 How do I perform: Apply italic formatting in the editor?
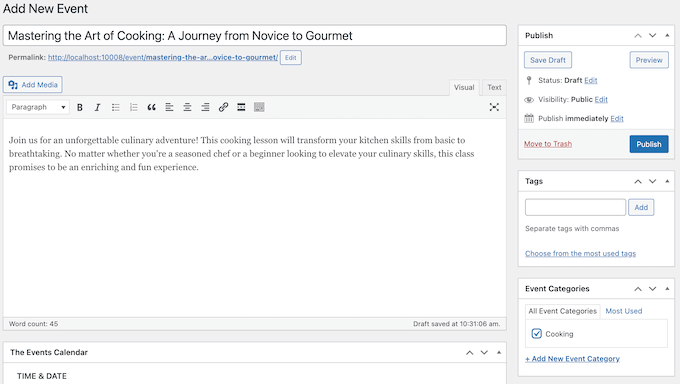[x=98, y=107]
